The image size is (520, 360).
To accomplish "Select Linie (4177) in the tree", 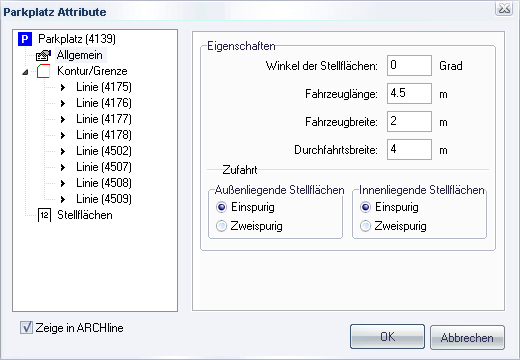I will [x=104, y=119].
